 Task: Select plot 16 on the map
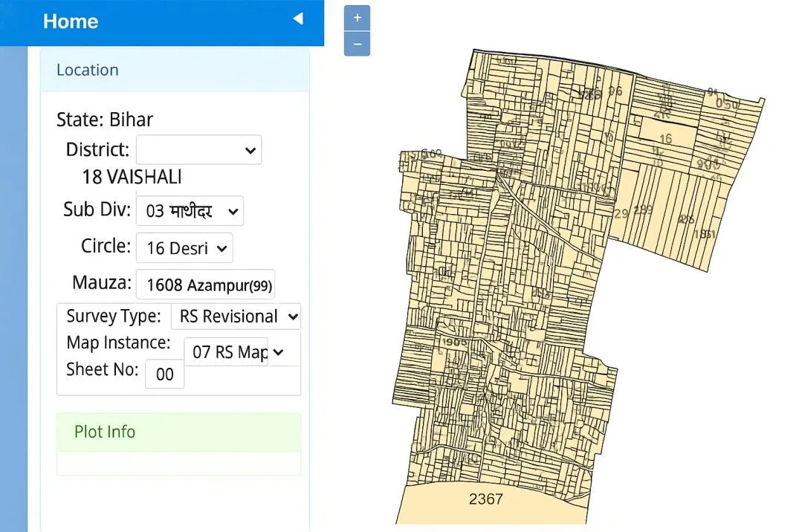665,139
